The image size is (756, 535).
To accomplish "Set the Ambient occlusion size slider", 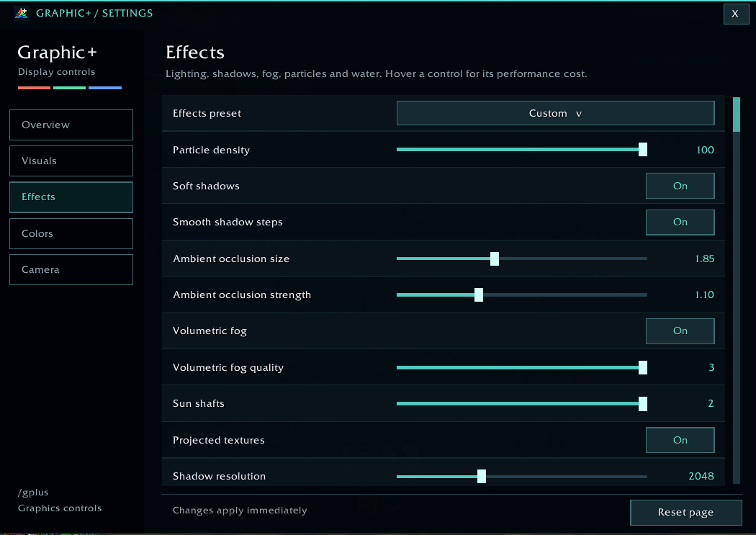I will (x=522, y=258).
